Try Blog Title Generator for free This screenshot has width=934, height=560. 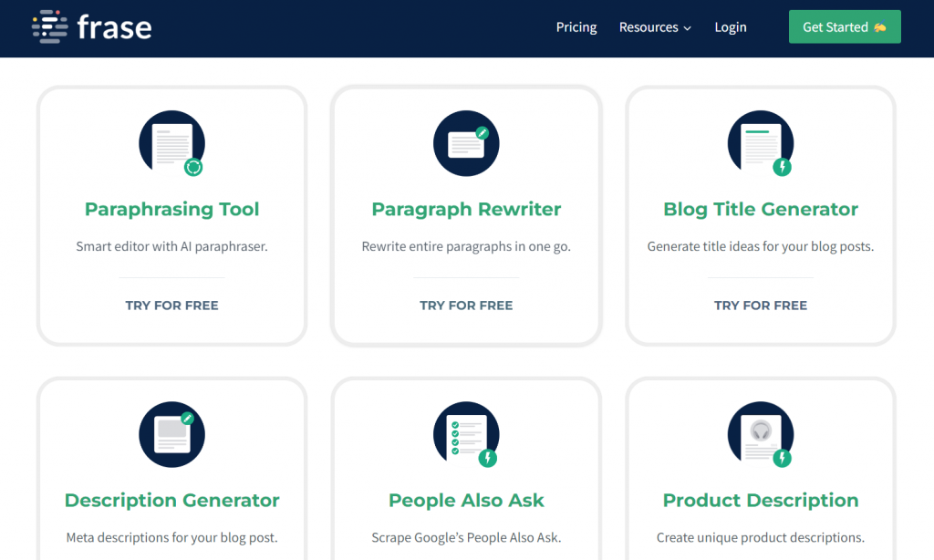pos(761,306)
